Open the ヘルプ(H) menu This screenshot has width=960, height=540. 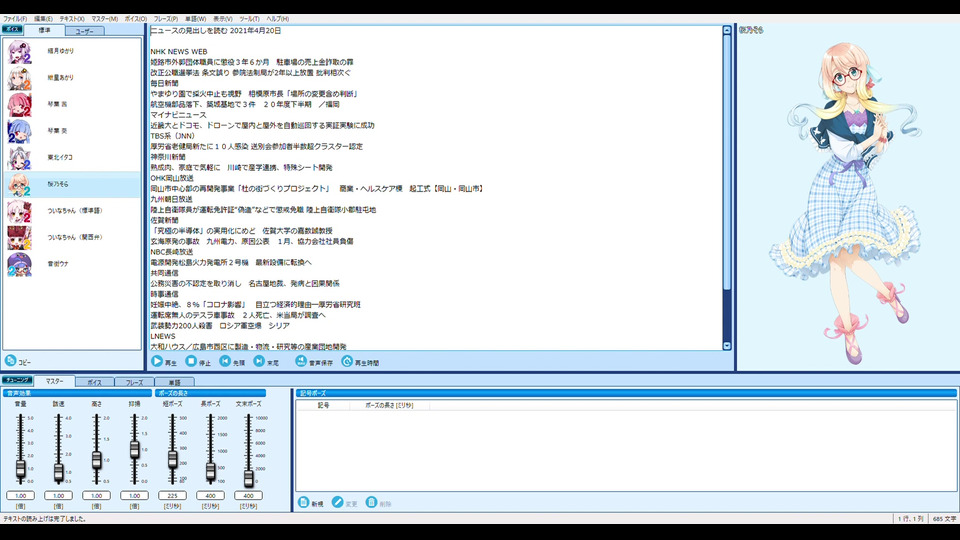coord(277,19)
